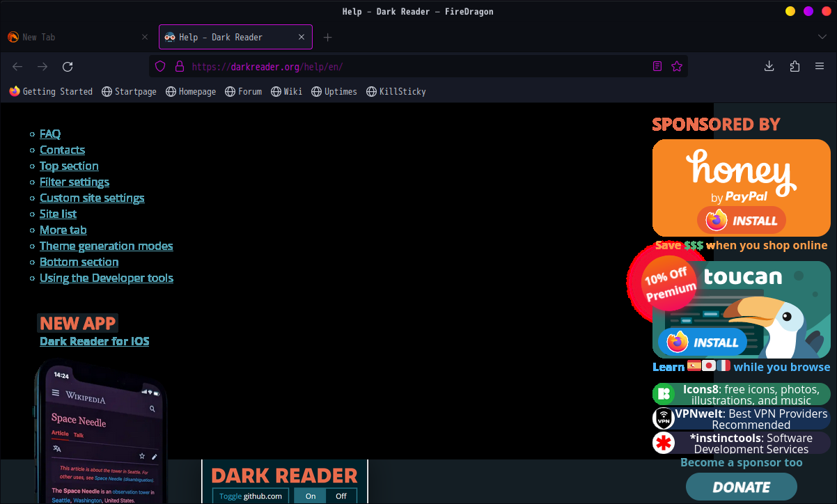Follow the More tab link
The width and height of the screenshot is (837, 504).
[63, 230]
